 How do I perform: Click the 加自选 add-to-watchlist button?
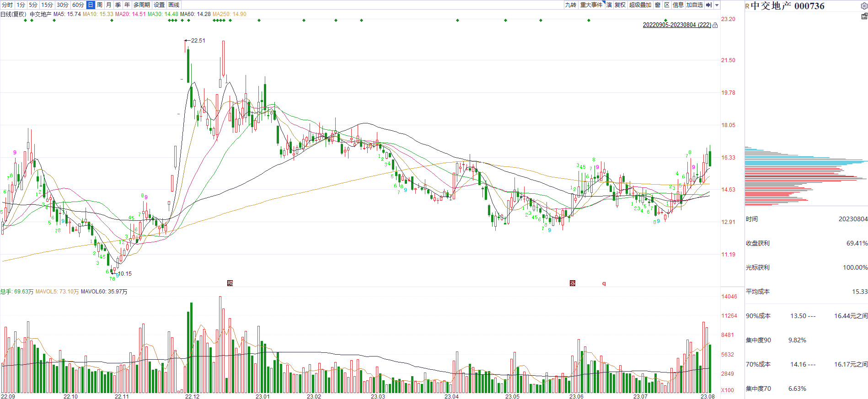pos(695,5)
